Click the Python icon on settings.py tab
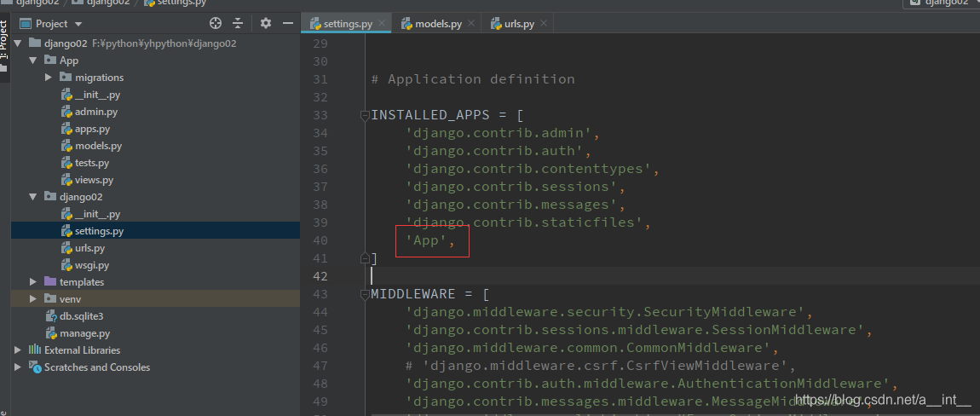The image size is (980, 416). [315, 24]
